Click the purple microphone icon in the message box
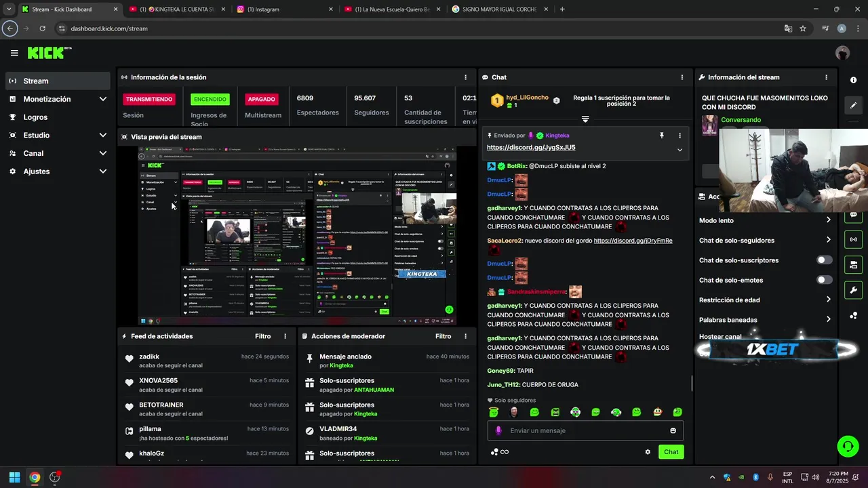 click(498, 430)
